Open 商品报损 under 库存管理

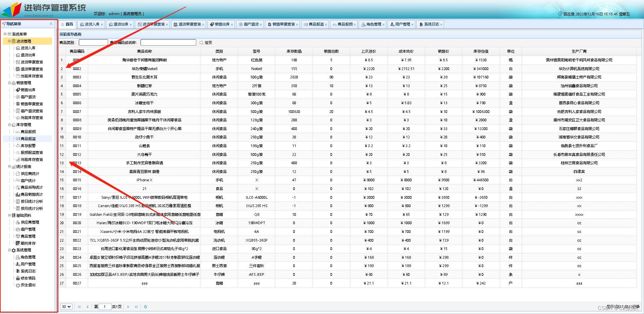coord(28,132)
